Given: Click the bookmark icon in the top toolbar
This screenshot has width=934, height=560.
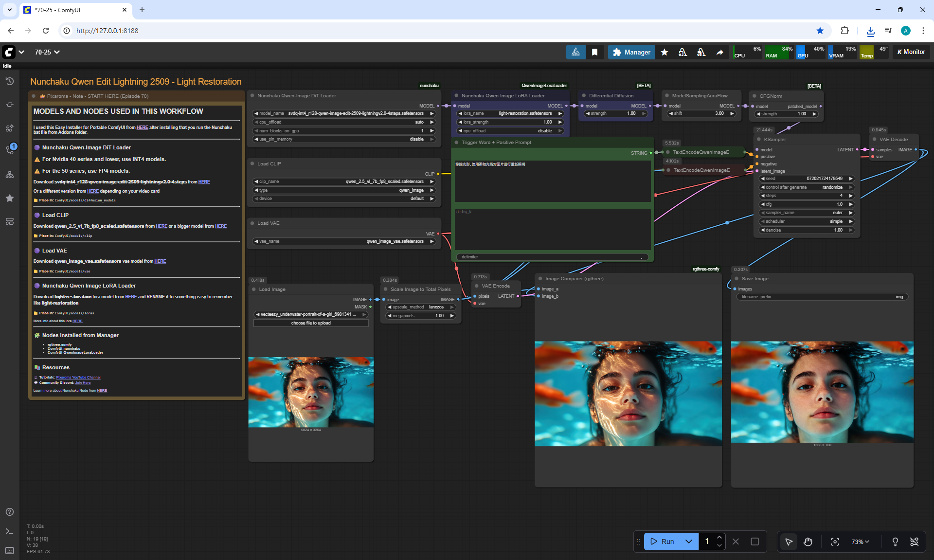Looking at the screenshot, I should (x=594, y=52).
